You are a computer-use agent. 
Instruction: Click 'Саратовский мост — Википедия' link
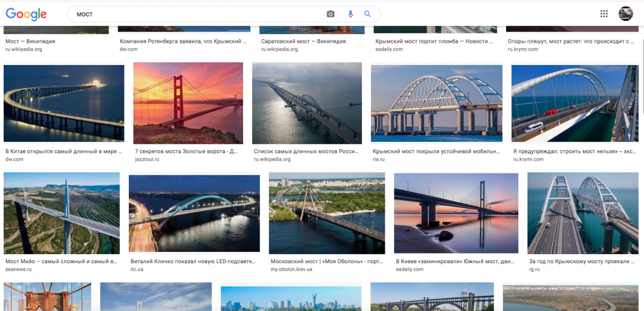coord(303,41)
